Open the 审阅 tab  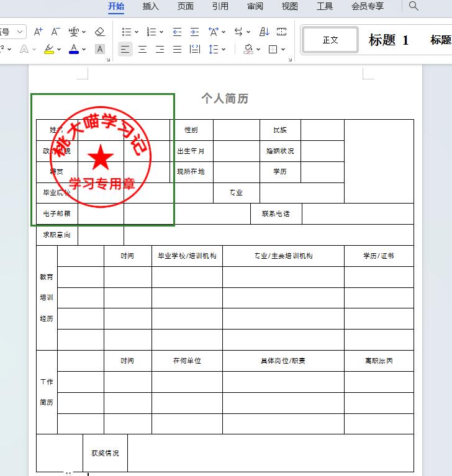[x=255, y=6]
